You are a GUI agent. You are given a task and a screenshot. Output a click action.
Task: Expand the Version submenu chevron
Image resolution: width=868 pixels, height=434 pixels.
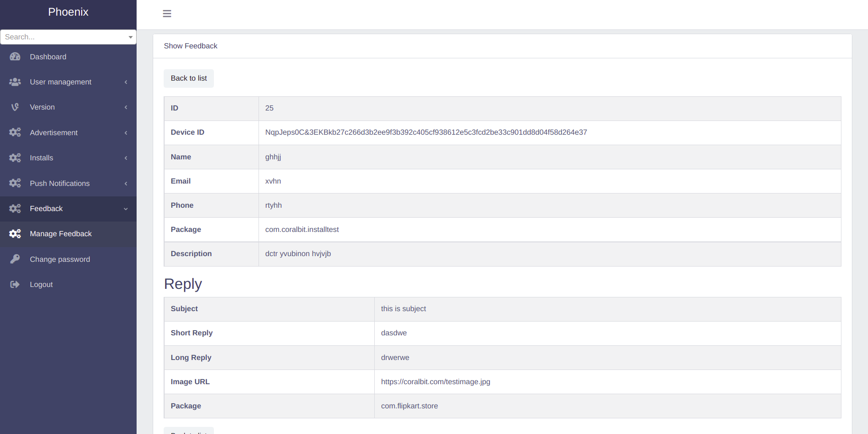(x=126, y=107)
